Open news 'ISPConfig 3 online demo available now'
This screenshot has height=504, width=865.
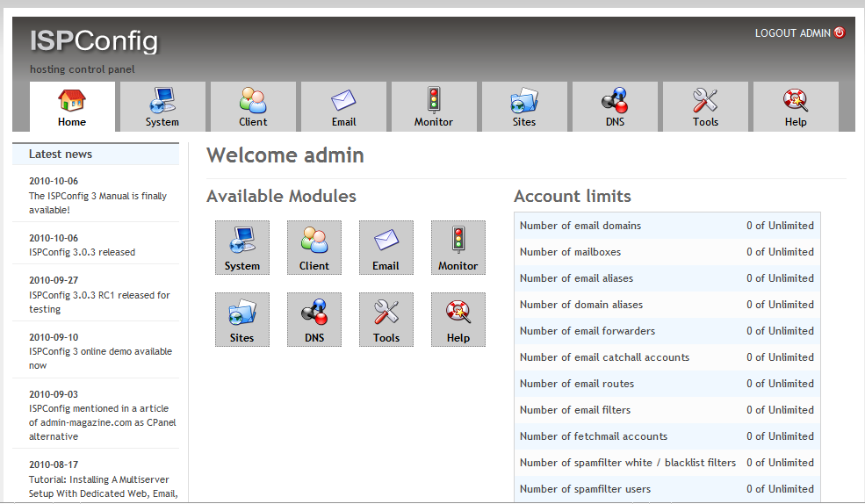tap(100, 358)
